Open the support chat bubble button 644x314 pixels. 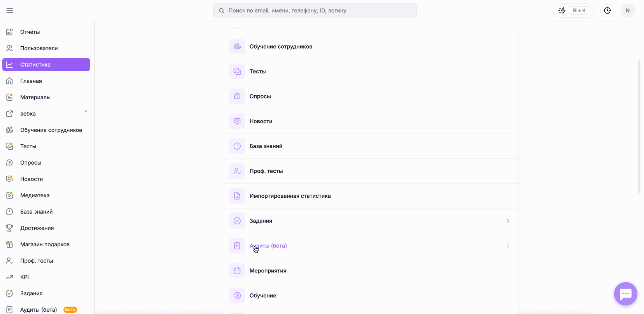[626, 294]
